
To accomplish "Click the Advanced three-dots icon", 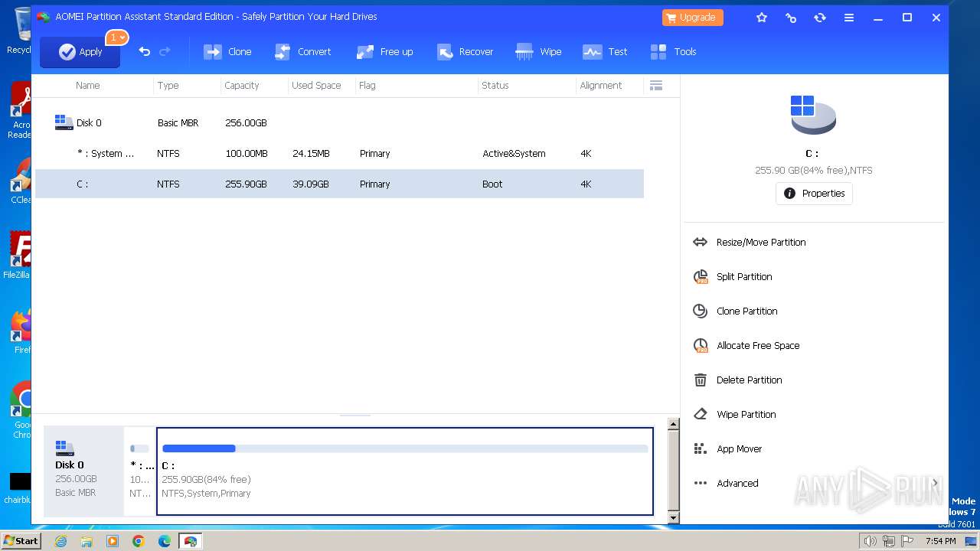I will tap(700, 483).
